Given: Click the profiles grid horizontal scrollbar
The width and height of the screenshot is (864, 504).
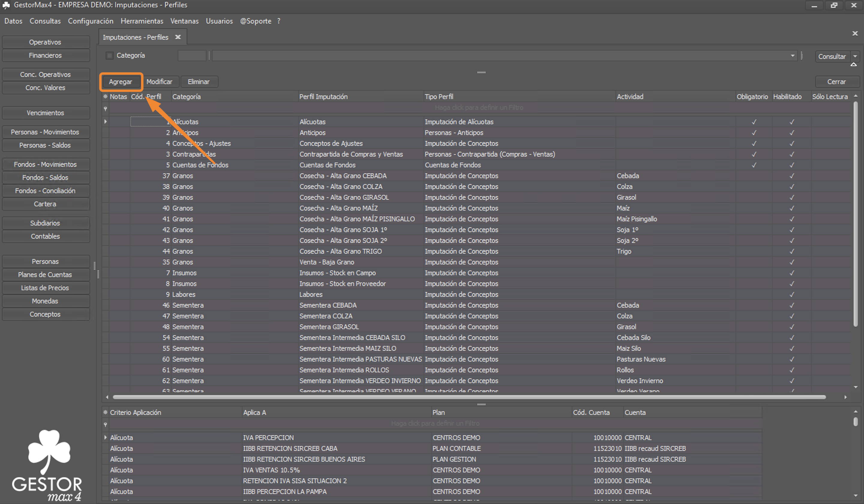Looking at the screenshot, I should [x=469, y=397].
